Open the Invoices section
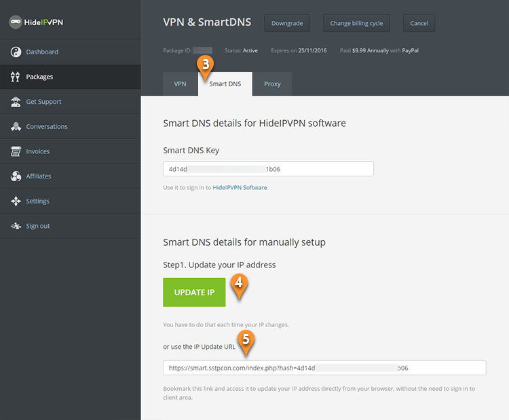The image size is (509, 420). click(x=70, y=151)
